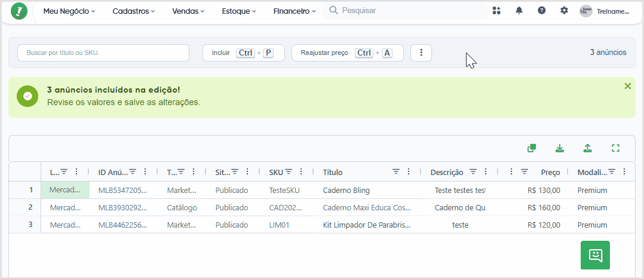Expand the Estoque menu
The image size is (644, 279).
click(x=239, y=11)
